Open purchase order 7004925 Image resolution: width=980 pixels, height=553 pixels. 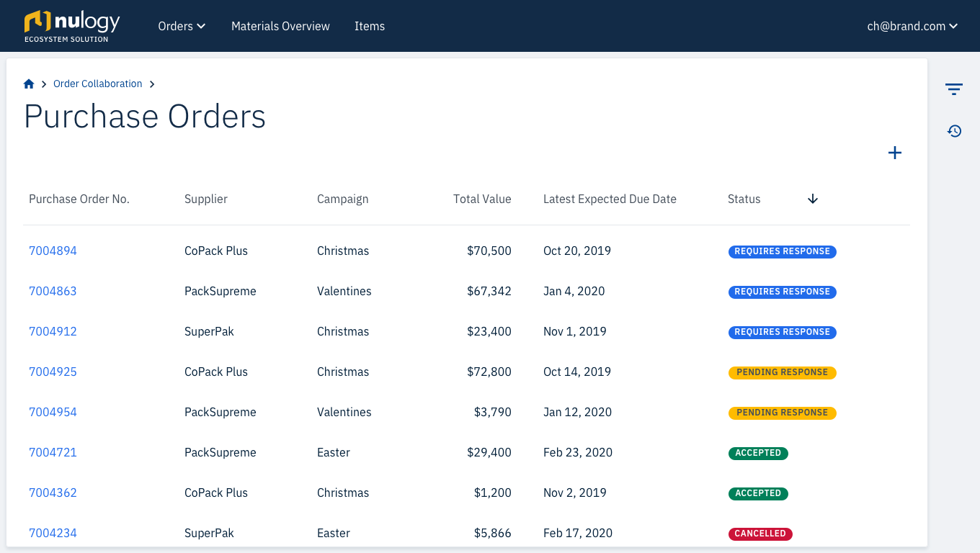[53, 372]
